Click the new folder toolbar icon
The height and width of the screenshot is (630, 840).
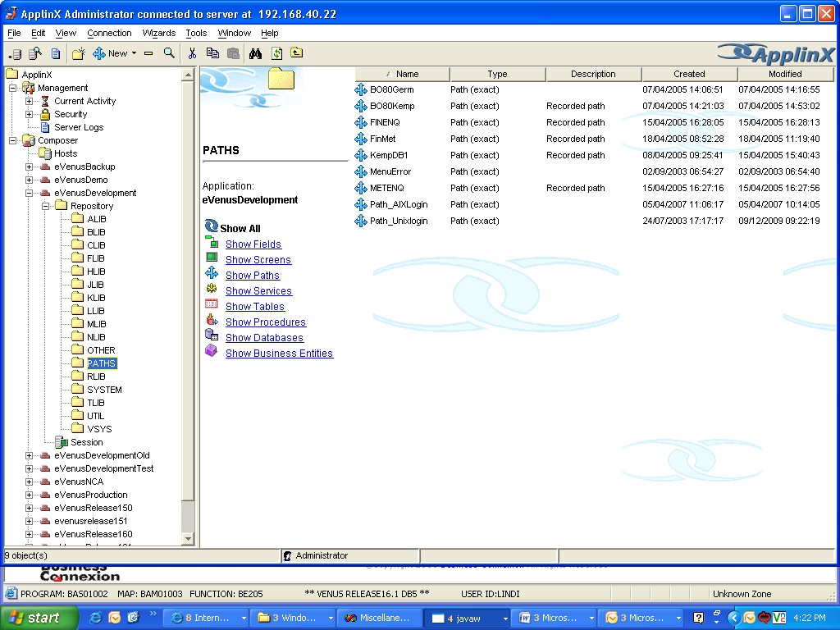(x=79, y=53)
